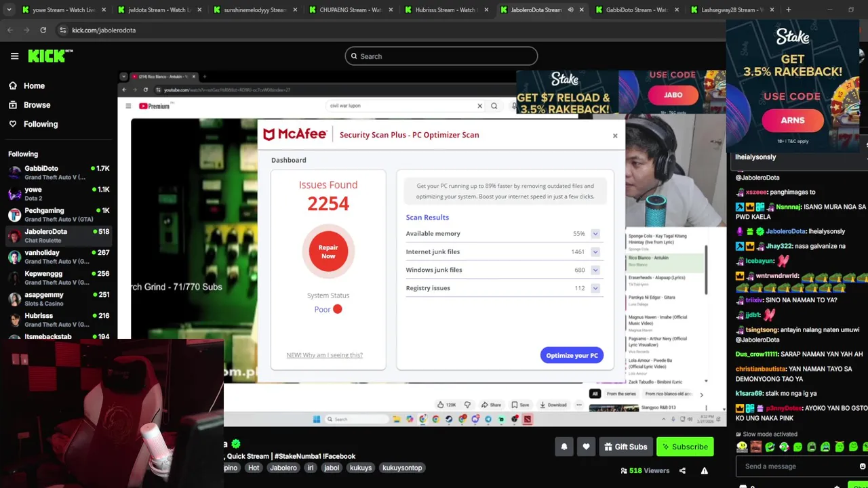Viewport: 868px width, 488px height.
Task: Share the stream via share icon
Action: (682, 471)
